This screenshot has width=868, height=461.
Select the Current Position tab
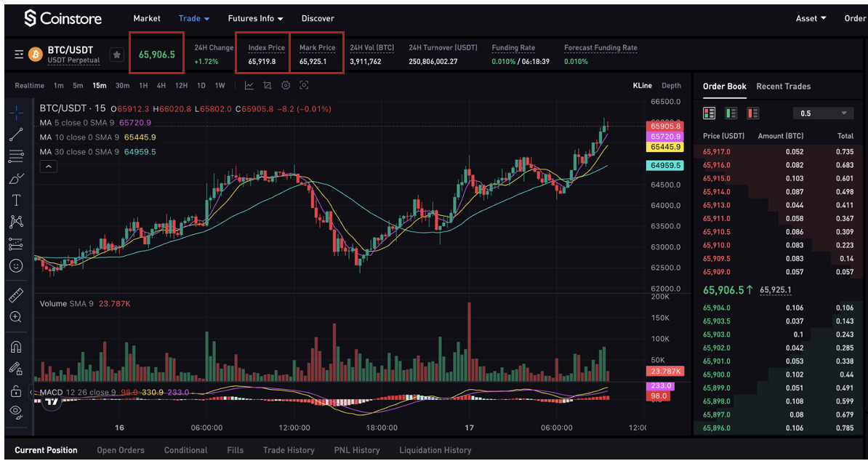pos(46,450)
